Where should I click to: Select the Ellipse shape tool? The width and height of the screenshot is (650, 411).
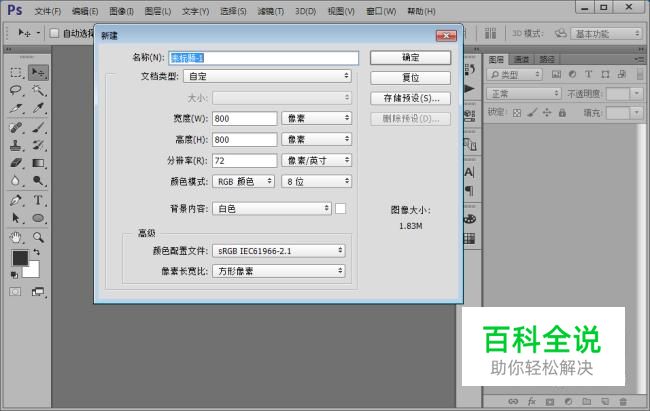(38, 218)
